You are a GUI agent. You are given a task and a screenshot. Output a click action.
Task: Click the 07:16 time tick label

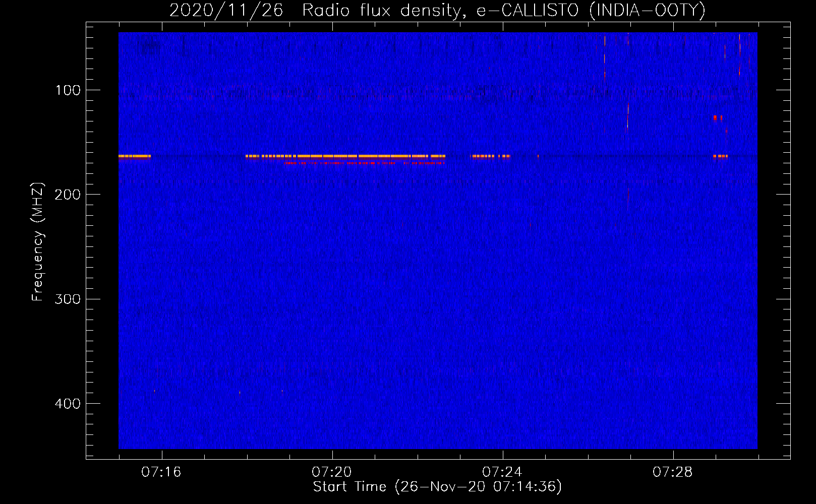pos(161,472)
